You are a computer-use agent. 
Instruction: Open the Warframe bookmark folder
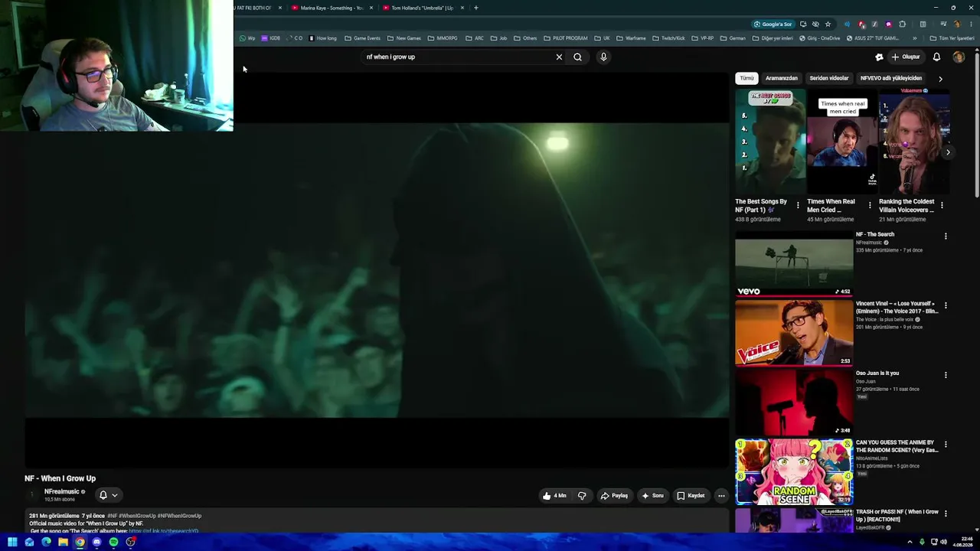(632, 38)
